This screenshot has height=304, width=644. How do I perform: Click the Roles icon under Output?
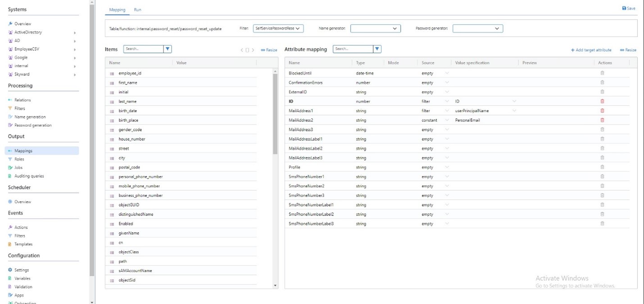click(11, 159)
